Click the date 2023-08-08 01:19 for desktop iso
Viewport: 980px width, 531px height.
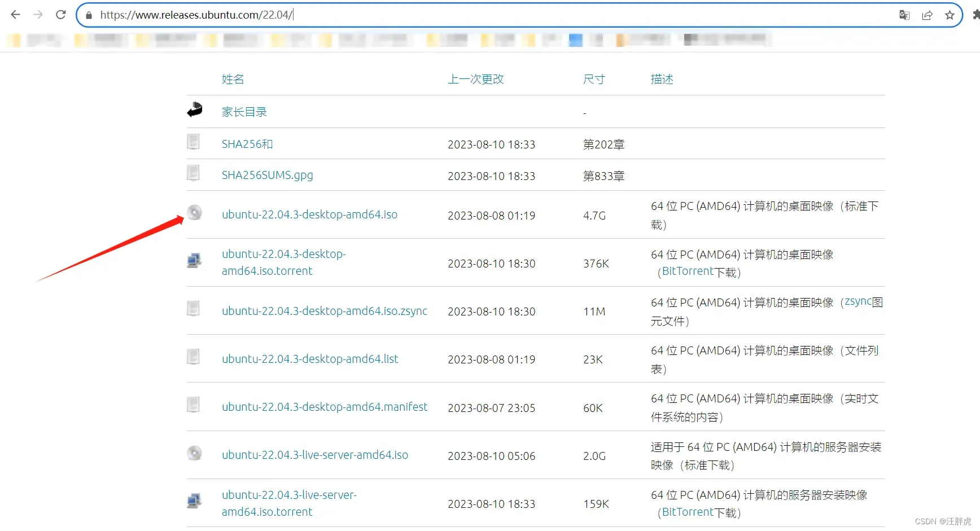click(491, 216)
